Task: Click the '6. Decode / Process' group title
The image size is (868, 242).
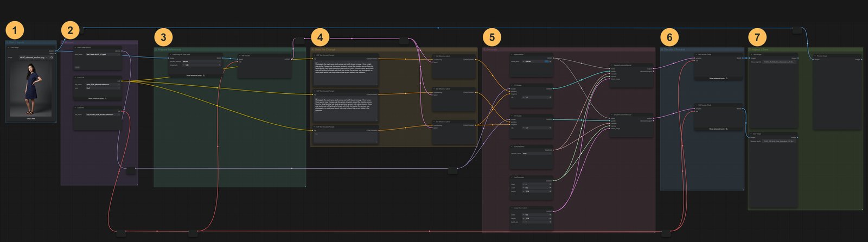Action: click(x=673, y=49)
